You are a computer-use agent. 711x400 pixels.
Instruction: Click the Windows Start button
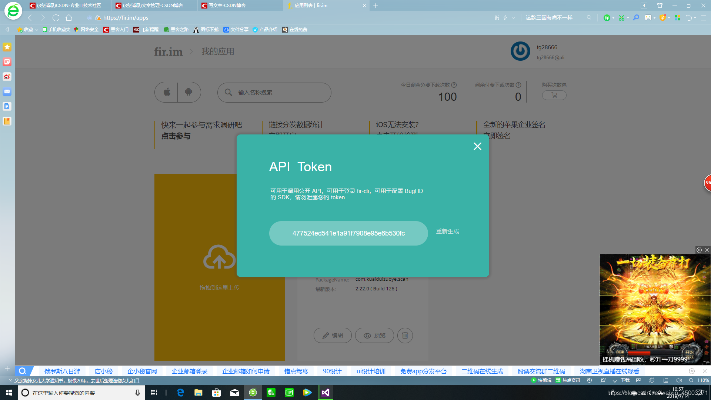pyautogui.click(x=8, y=393)
